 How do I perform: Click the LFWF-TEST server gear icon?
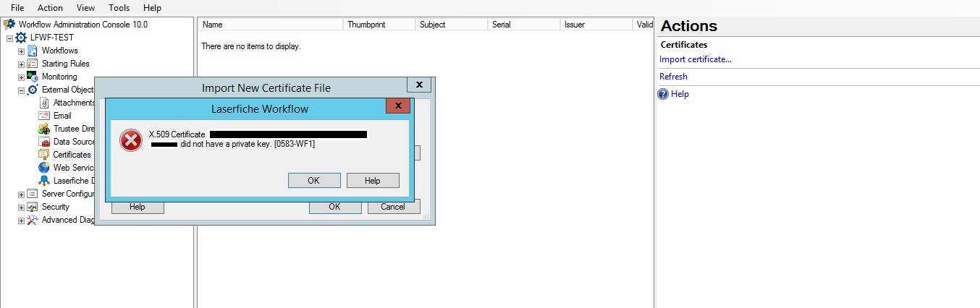tap(21, 38)
